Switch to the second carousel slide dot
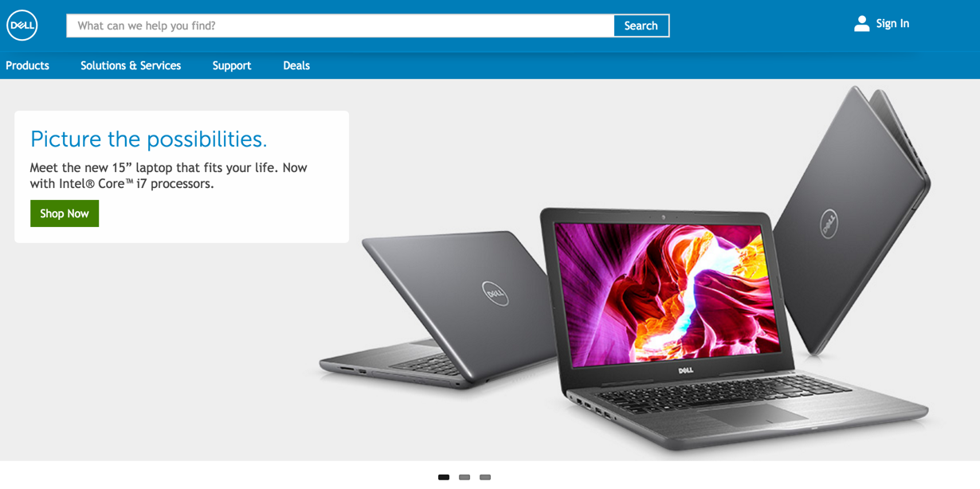Viewport: 980px width, 489px height. pyautogui.click(x=465, y=477)
